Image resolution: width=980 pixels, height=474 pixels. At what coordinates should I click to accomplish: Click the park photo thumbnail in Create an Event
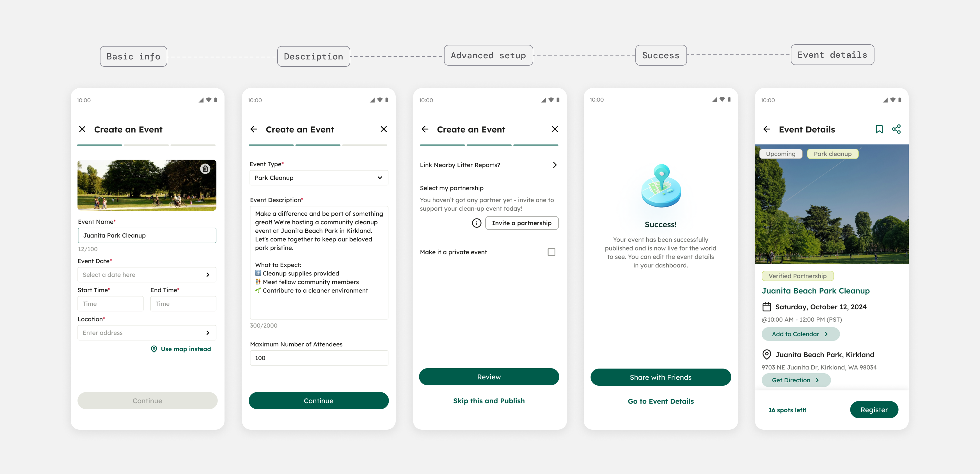147,185
